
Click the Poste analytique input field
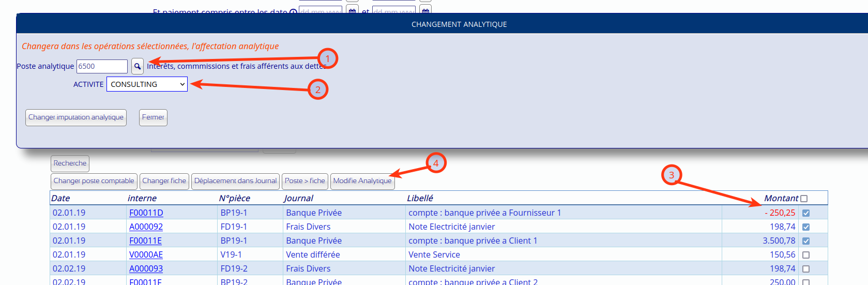tap(102, 66)
